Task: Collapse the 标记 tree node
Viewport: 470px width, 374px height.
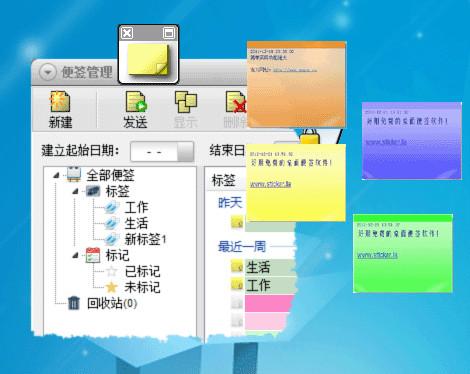Action: 75,255
